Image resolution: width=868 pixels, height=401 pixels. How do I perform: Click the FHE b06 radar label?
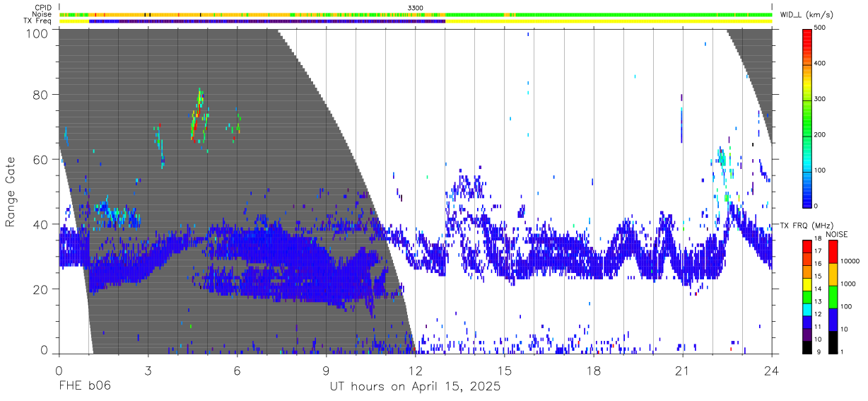click(84, 387)
